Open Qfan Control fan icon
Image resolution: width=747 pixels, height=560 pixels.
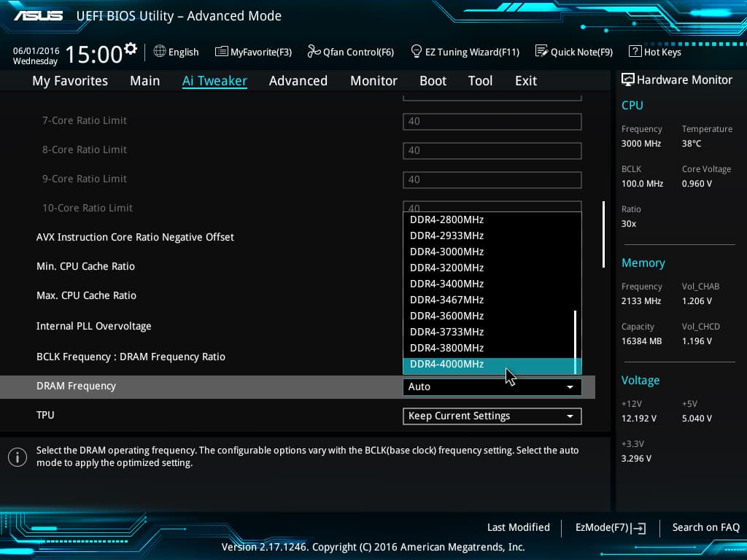coord(314,51)
